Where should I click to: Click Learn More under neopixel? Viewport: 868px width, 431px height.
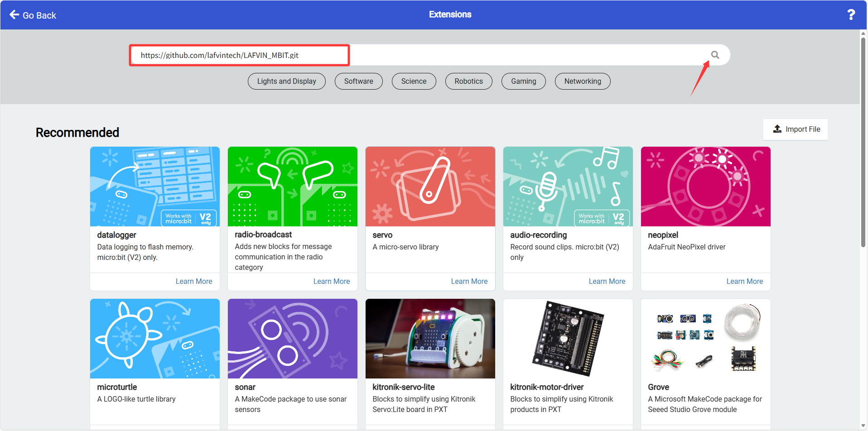(745, 281)
